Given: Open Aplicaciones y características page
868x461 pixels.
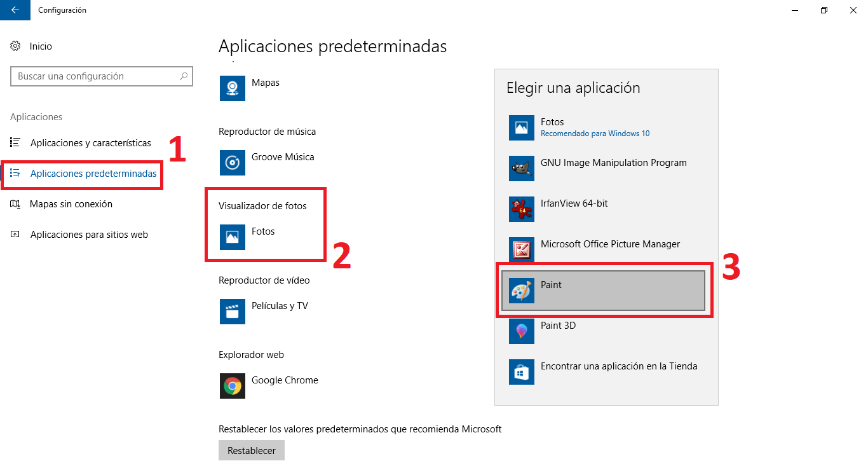Looking at the screenshot, I should point(91,143).
